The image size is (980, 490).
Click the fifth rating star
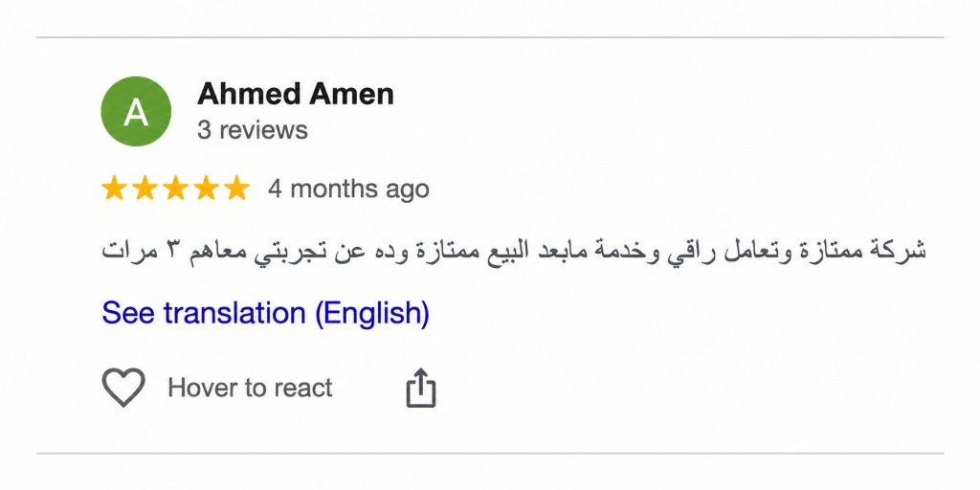click(236, 189)
